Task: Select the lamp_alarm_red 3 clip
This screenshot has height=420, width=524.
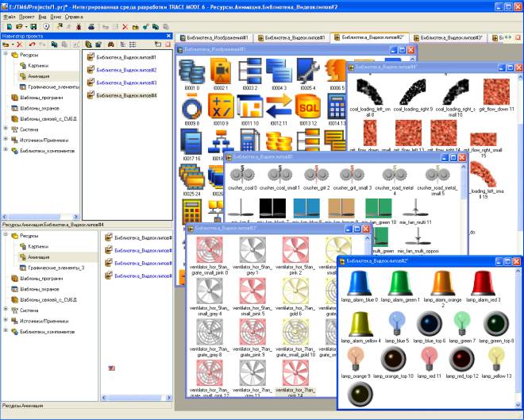Action: click(x=483, y=283)
